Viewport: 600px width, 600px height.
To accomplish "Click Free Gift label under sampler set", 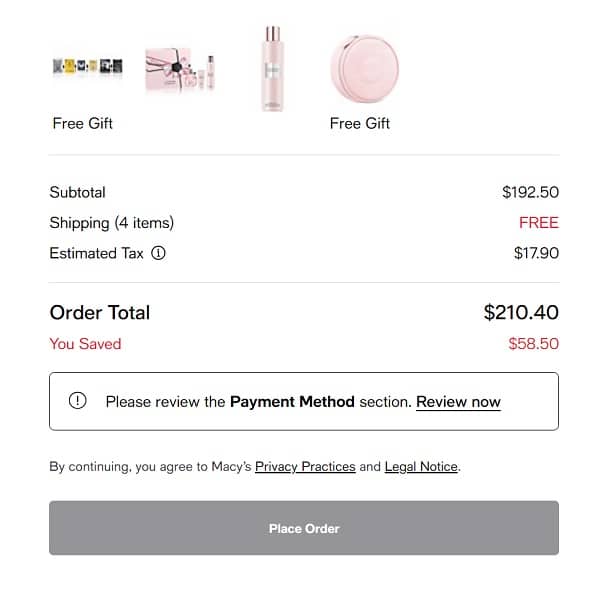I will (83, 123).
